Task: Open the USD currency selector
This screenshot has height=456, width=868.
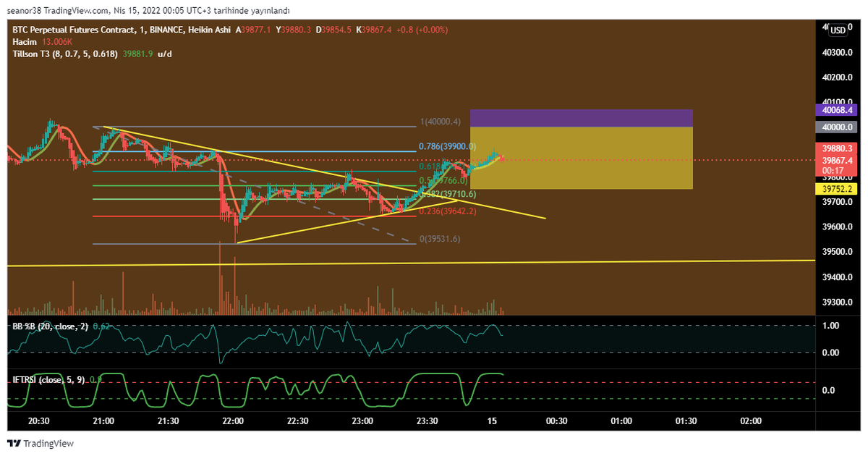Action: click(x=838, y=30)
